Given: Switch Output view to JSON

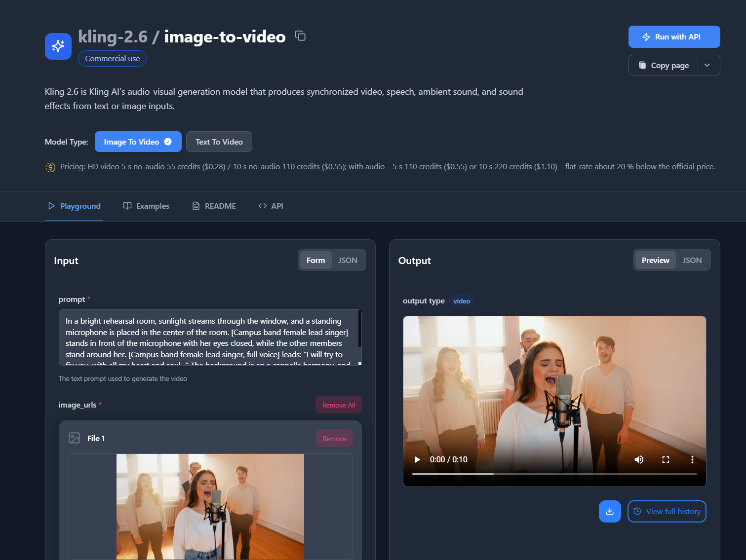Looking at the screenshot, I should click(x=692, y=260).
